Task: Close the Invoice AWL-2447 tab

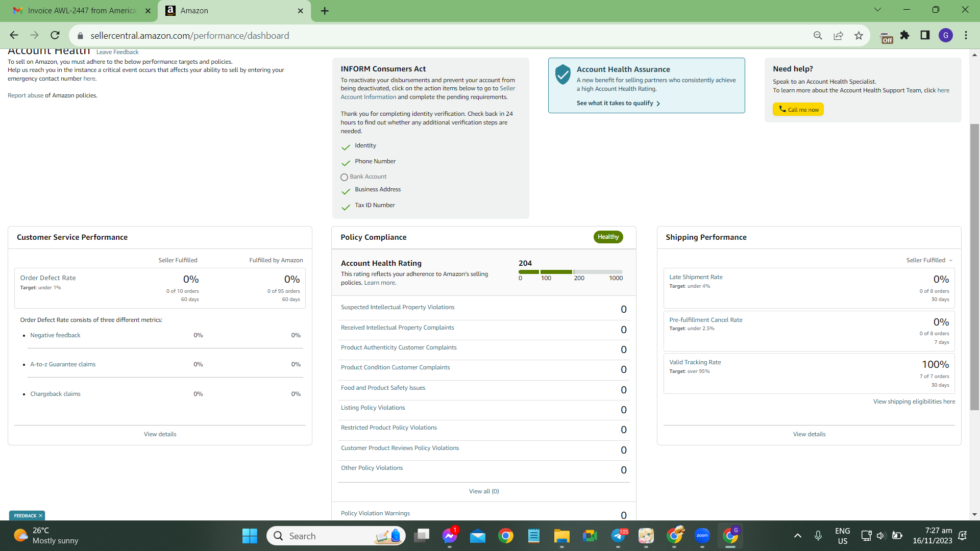Action: (x=148, y=11)
